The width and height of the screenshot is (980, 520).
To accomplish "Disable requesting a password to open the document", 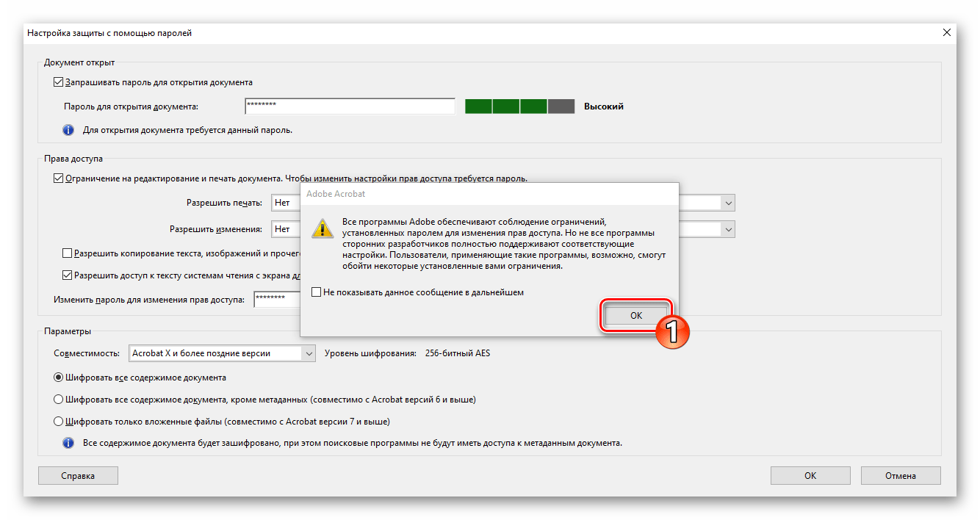I will point(58,82).
